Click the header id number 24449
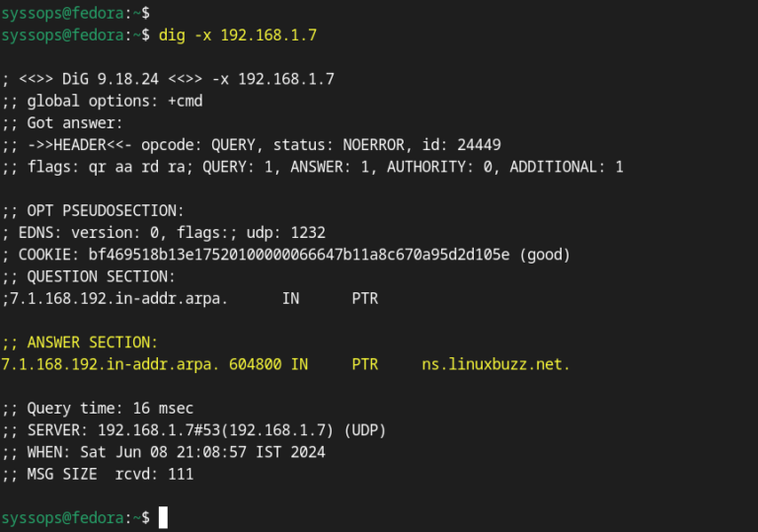This screenshot has width=758, height=532. click(479, 145)
